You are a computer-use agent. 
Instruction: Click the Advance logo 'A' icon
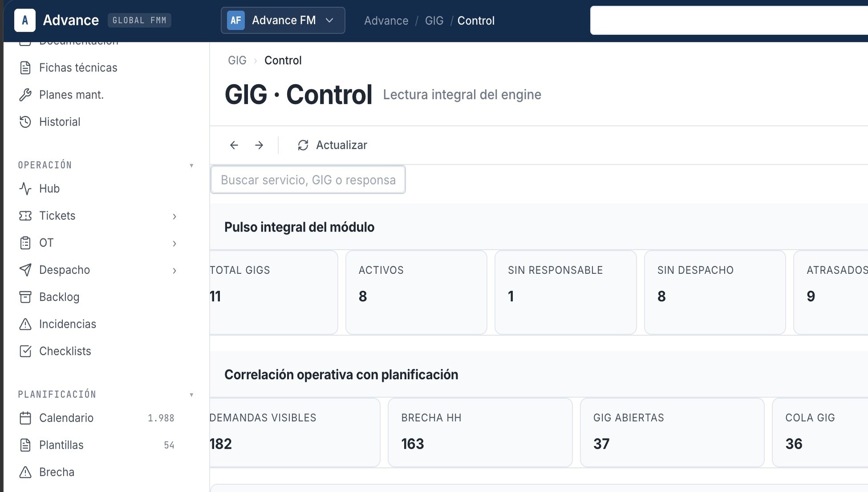click(x=25, y=20)
